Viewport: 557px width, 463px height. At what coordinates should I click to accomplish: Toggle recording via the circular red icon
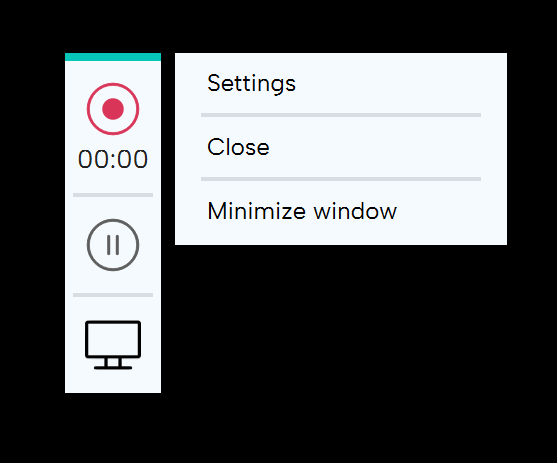pos(113,109)
